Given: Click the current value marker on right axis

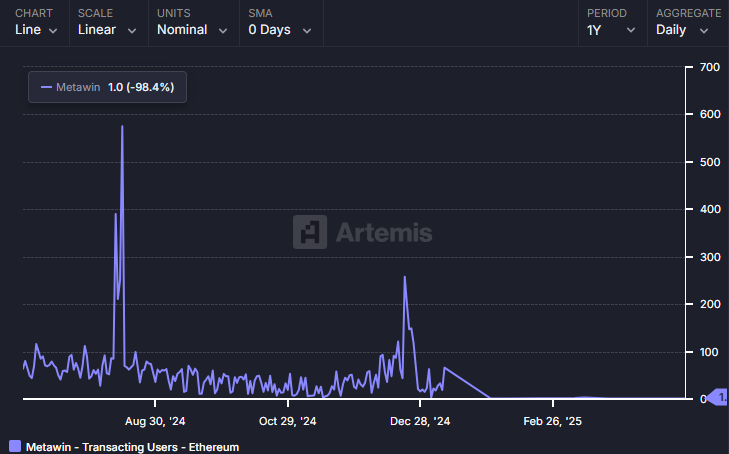Looking at the screenshot, I should [x=717, y=398].
